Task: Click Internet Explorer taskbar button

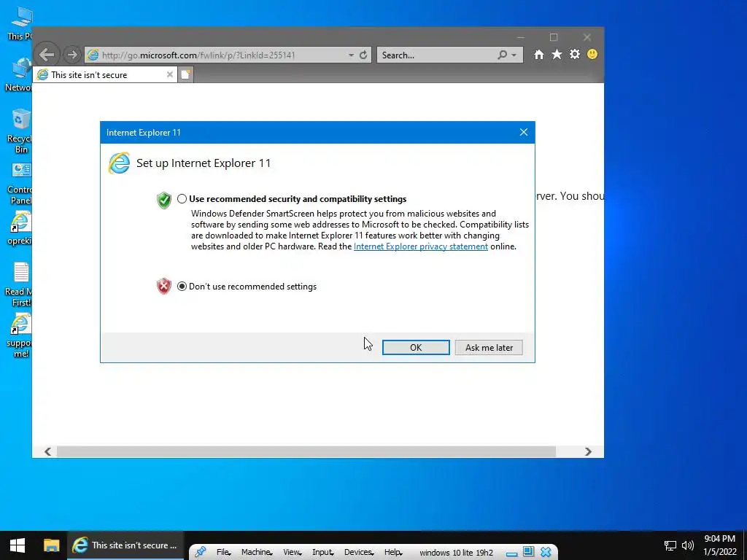Action: point(125,545)
